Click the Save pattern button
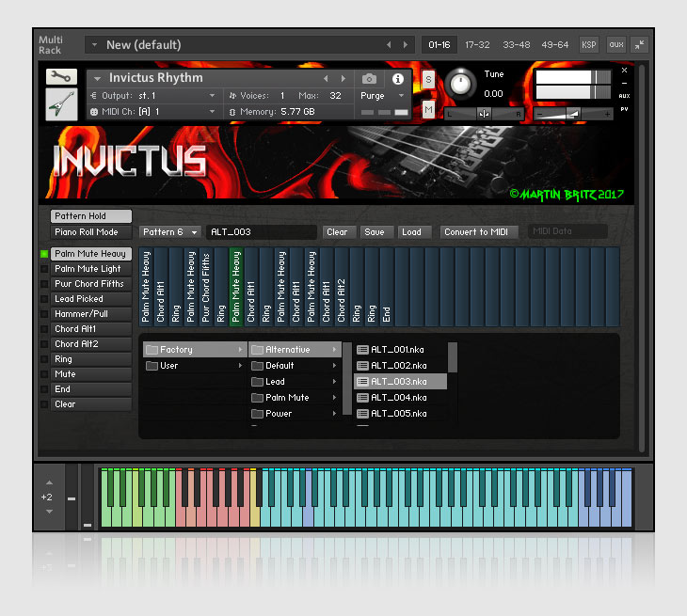687x616 pixels. pyautogui.click(x=375, y=232)
